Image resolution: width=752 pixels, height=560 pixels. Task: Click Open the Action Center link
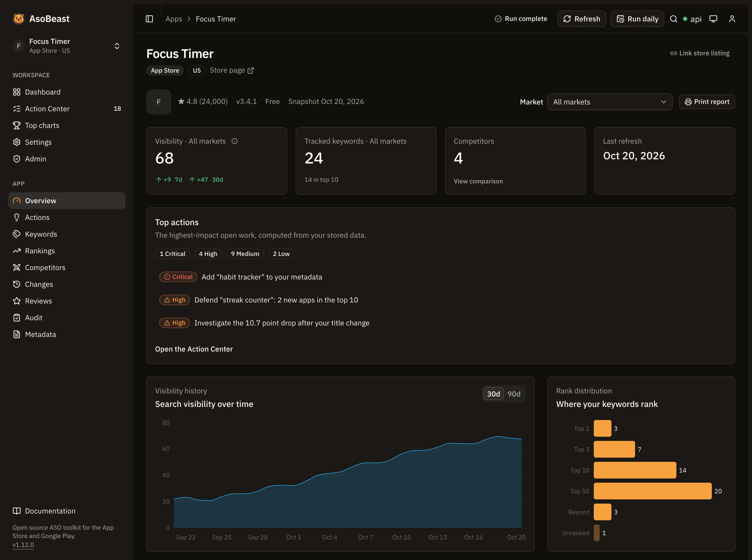click(194, 349)
